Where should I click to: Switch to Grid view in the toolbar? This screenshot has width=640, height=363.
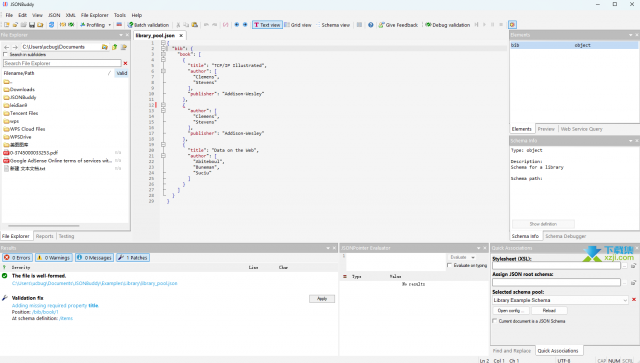(298, 25)
